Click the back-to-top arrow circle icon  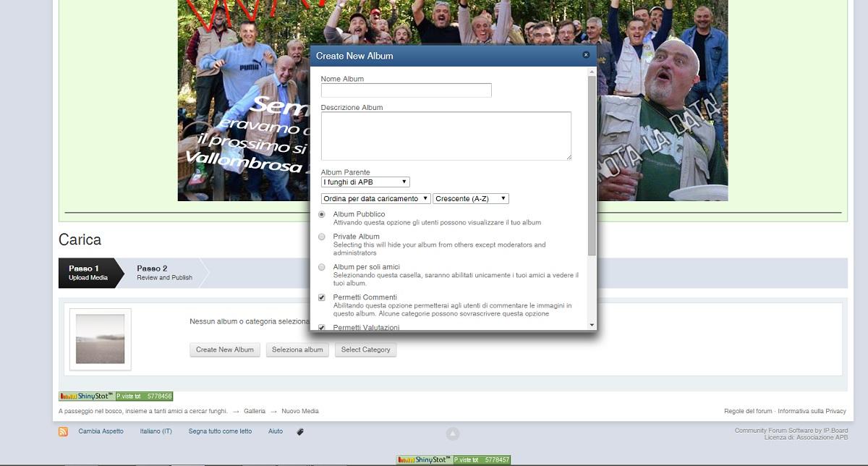[453, 433]
